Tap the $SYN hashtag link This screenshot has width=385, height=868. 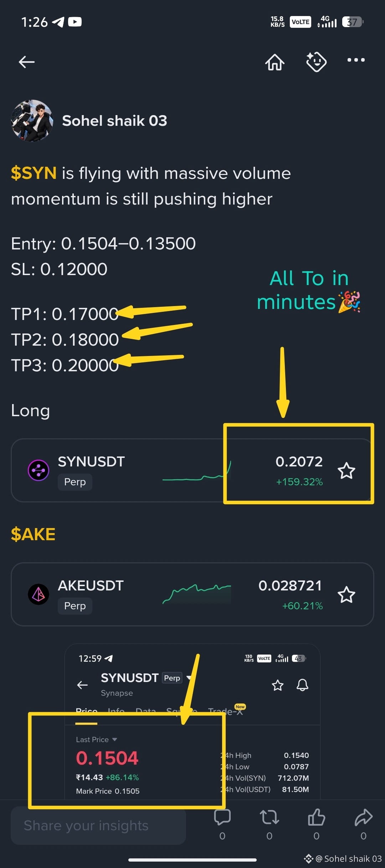(34, 173)
